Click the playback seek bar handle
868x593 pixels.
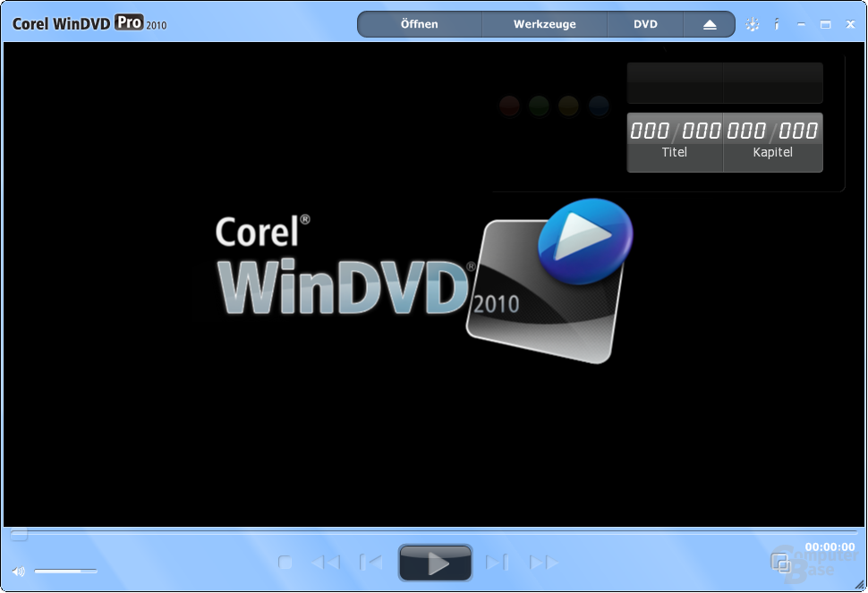tap(19, 534)
